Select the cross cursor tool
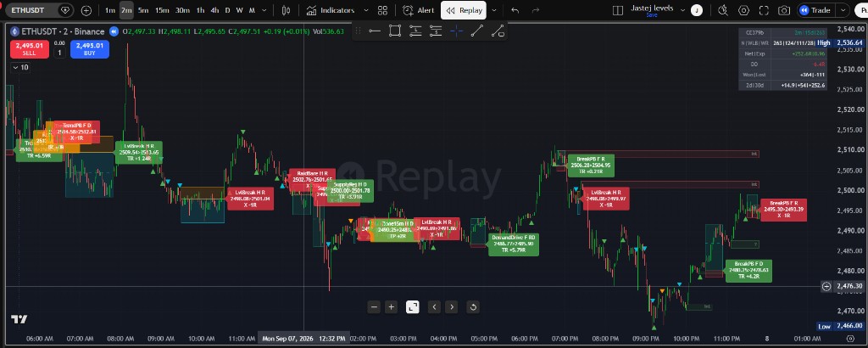The width and height of the screenshot is (868, 348). click(x=457, y=31)
